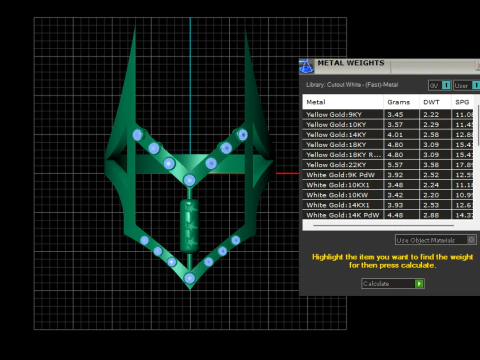
Task: Click the metal list vertical scrollbar
Action: [x=479, y=125]
